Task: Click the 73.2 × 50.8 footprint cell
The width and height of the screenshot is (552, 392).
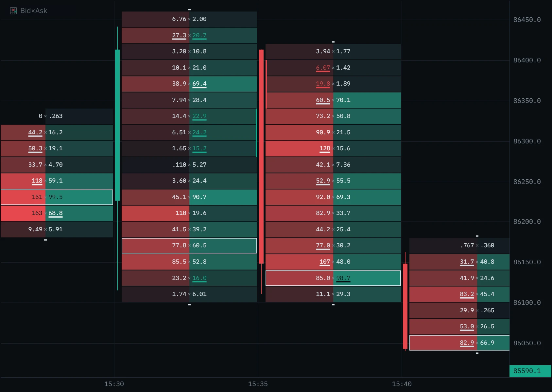Action: pyautogui.click(x=333, y=116)
